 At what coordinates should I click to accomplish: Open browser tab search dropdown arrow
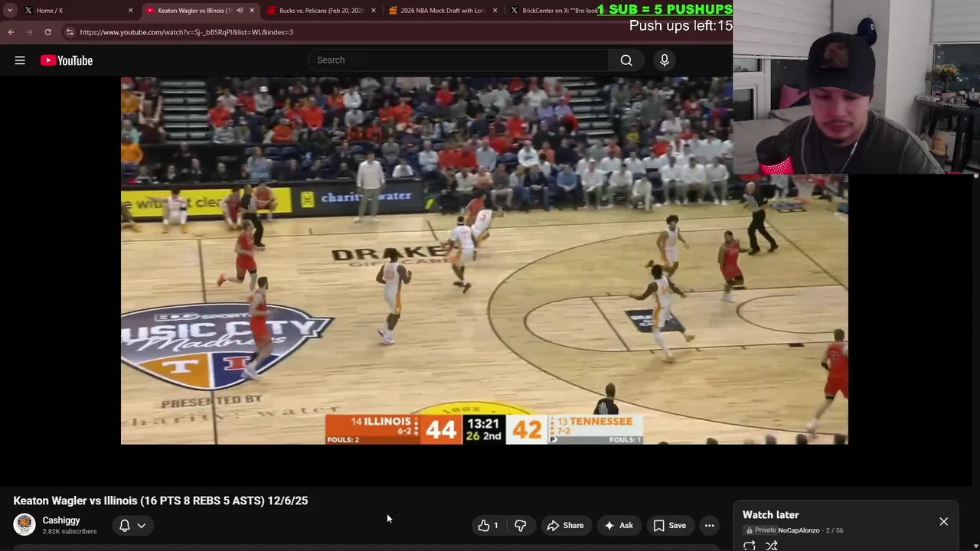pyautogui.click(x=10, y=10)
